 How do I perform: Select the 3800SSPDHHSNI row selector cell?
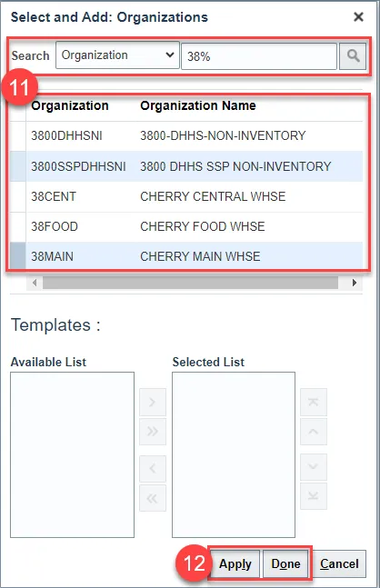[x=17, y=166]
